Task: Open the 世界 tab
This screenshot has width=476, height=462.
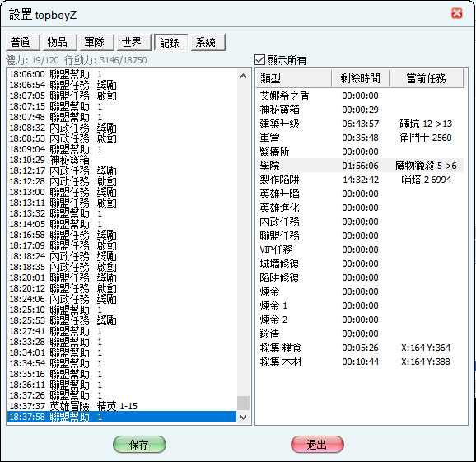Action: (134, 42)
